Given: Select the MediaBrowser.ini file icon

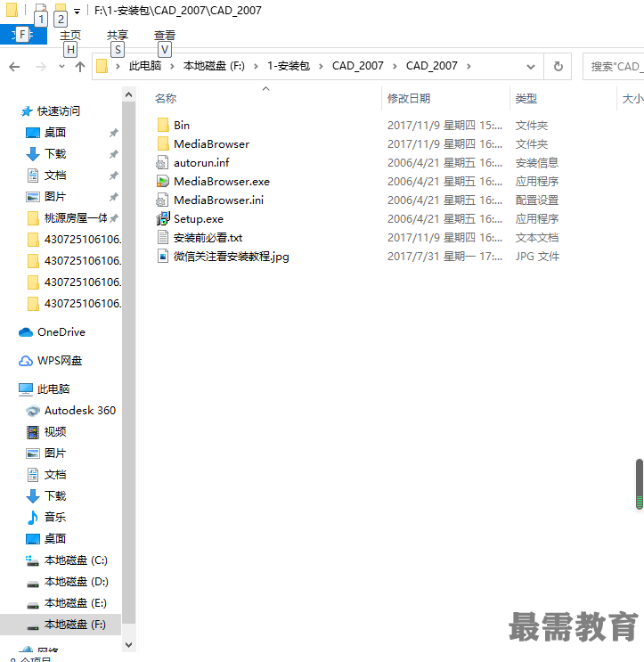Looking at the screenshot, I should click(162, 200).
